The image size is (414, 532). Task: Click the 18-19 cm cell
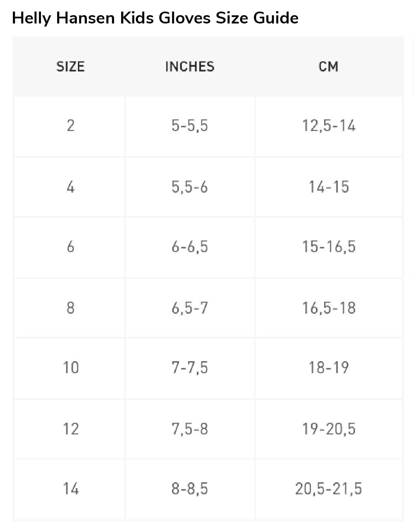tap(329, 368)
